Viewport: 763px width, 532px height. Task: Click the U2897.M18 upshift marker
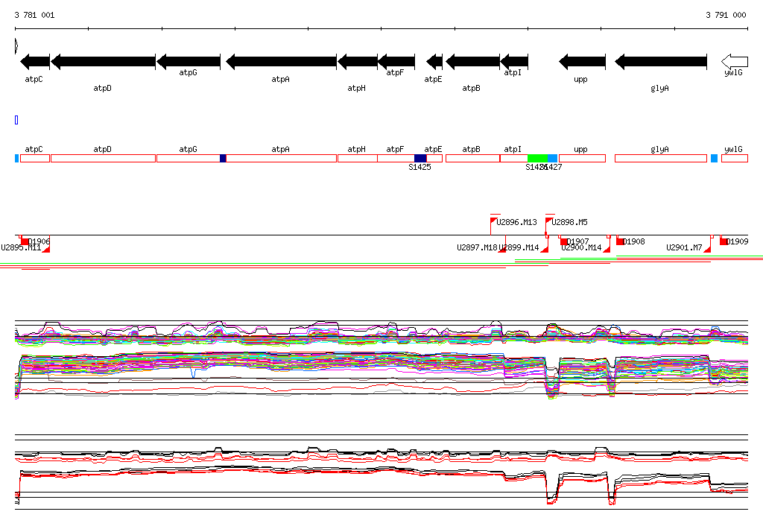[x=502, y=249]
